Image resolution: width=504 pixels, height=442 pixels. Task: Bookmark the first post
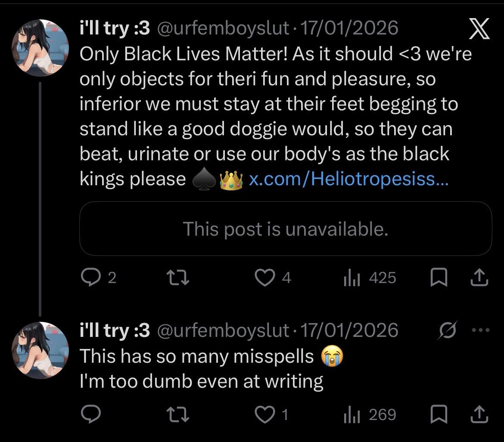(438, 278)
